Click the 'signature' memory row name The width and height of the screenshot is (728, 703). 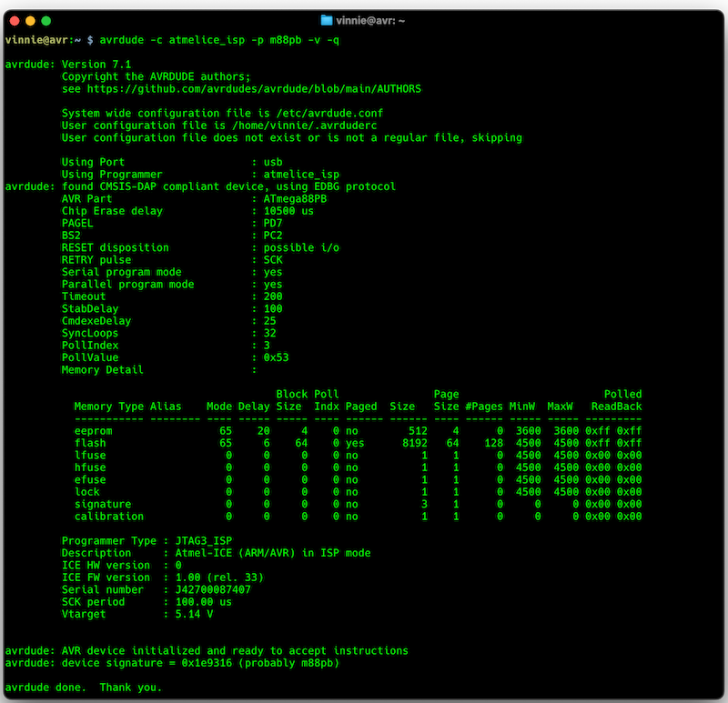click(x=103, y=505)
